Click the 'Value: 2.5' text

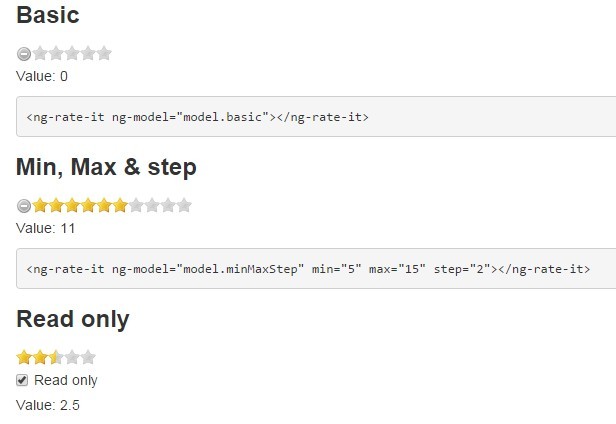click(48, 405)
